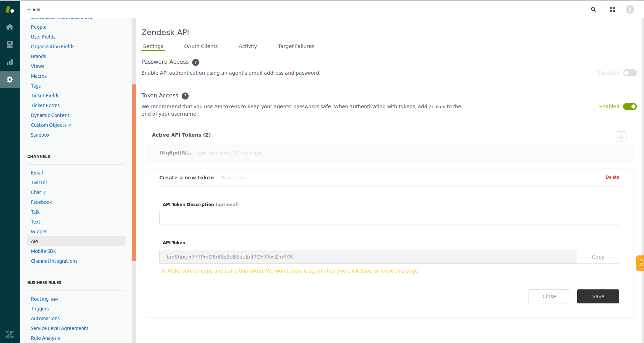
Task: Switch to the Target Failures tab
Action: coord(296,46)
